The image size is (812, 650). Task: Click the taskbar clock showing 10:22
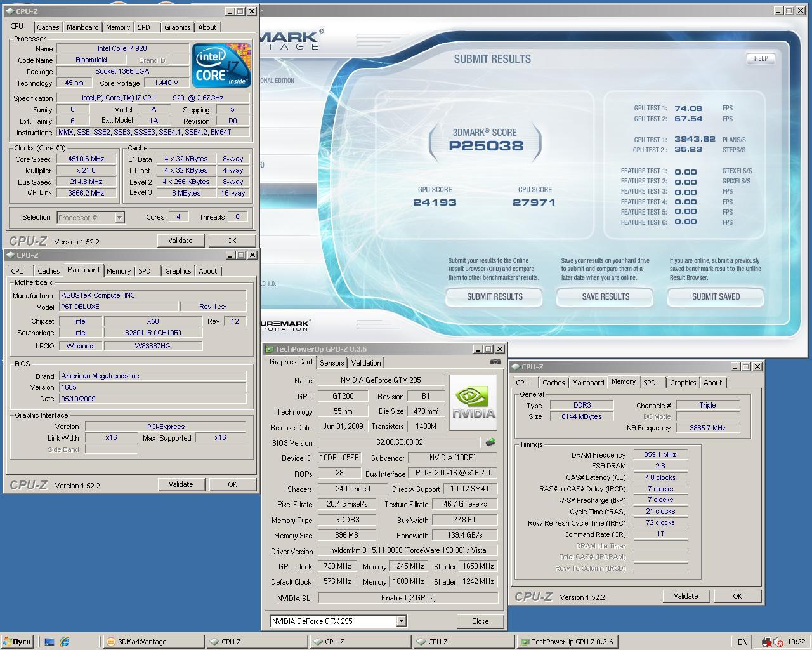tap(796, 642)
